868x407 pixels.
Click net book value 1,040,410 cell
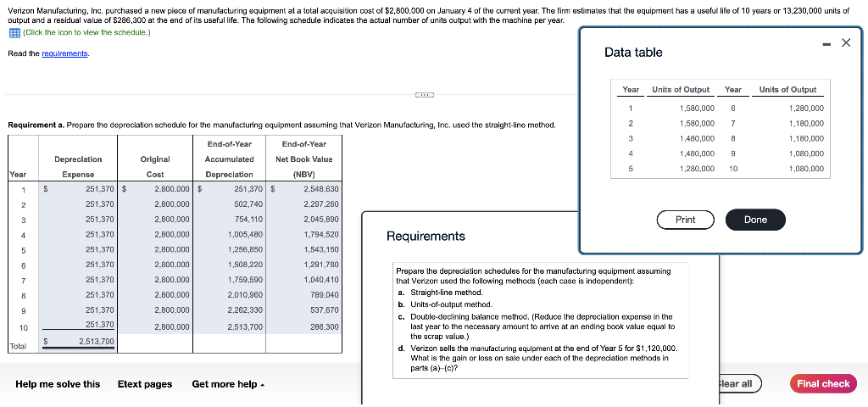click(x=304, y=280)
